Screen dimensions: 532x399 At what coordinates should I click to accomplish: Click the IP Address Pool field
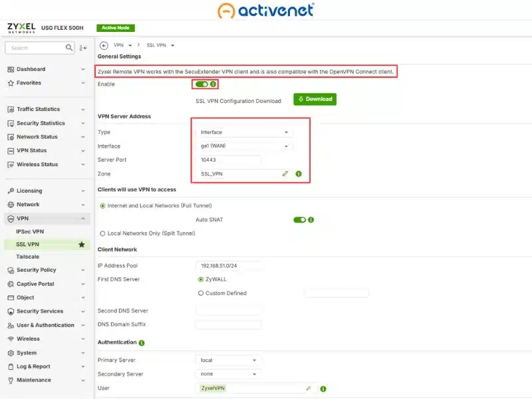coord(228,265)
